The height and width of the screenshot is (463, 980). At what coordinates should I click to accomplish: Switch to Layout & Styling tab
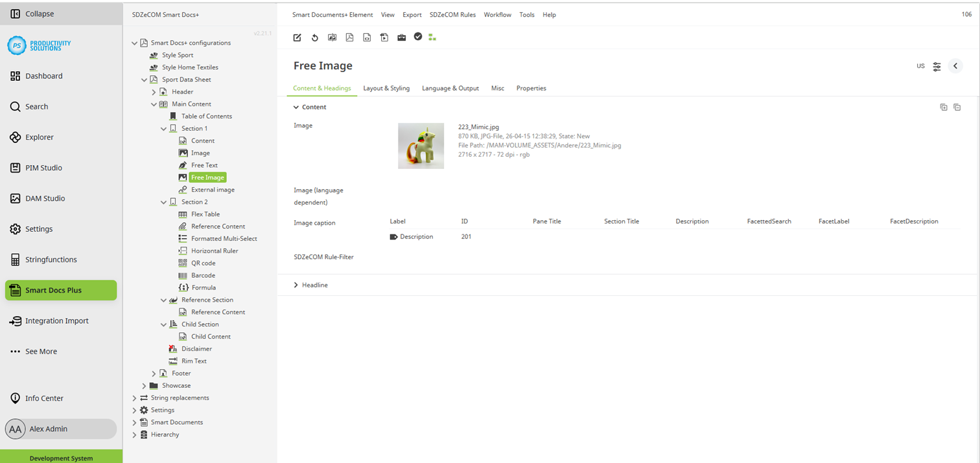pos(386,88)
